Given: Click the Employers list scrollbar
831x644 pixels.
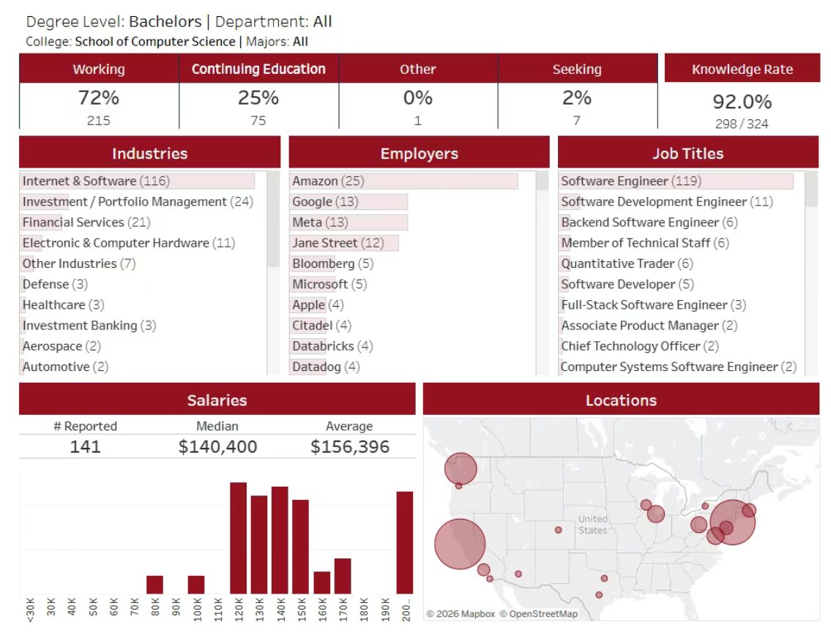Looking at the screenshot, I should tap(542, 181).
